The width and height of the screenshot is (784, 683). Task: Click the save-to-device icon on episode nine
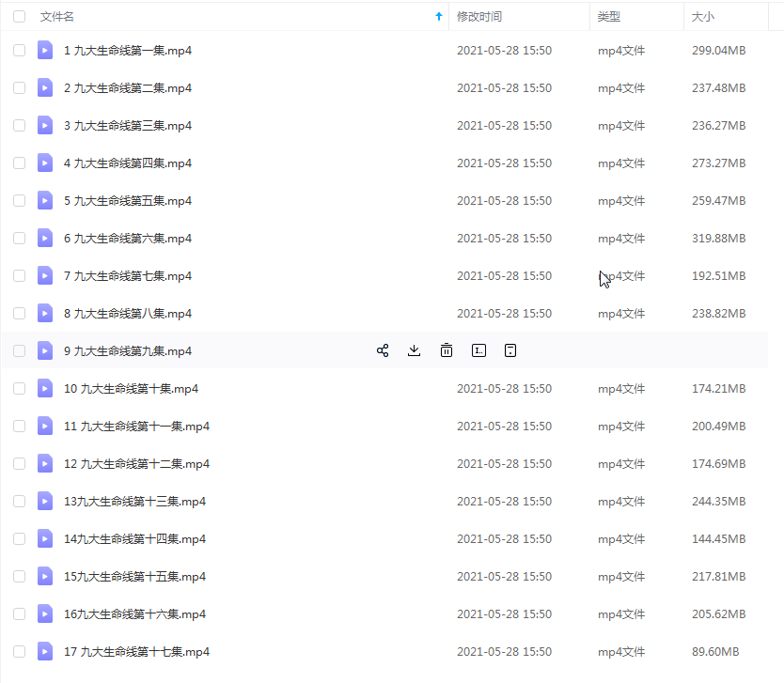510,349
